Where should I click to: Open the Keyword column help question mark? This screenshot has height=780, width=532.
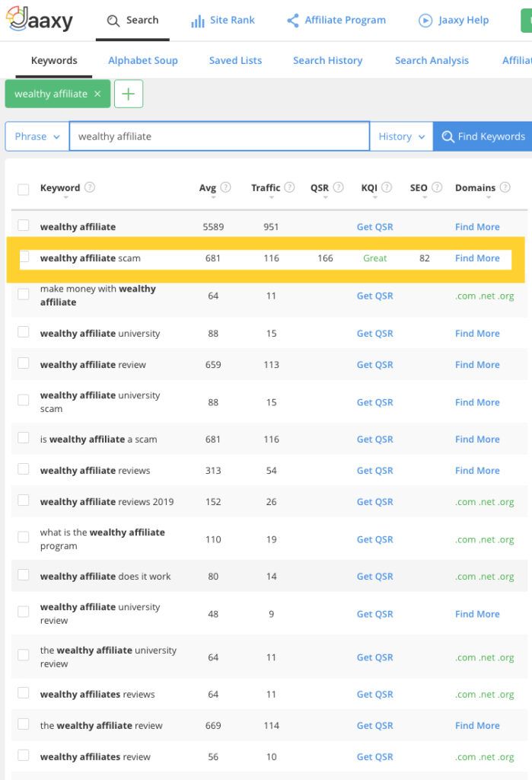(90, 187)
